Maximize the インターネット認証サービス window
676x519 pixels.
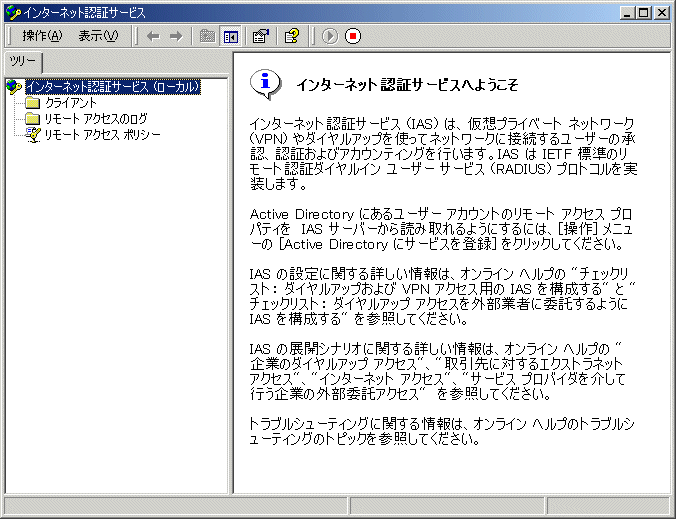(x=643, y=13)
